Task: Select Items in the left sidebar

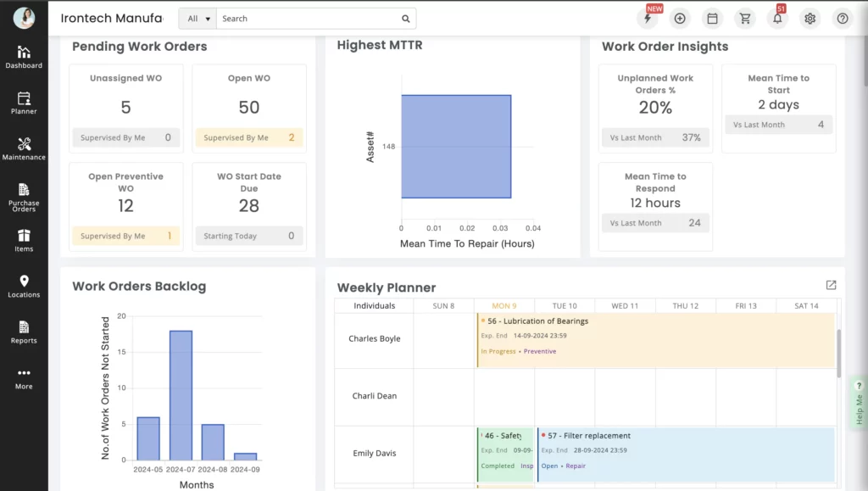Action: click(x=24, y=242)
